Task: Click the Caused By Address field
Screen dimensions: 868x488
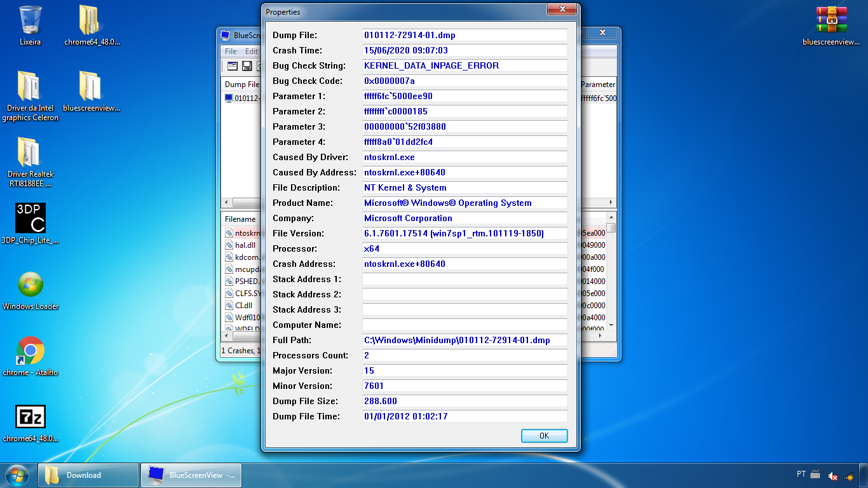Action: (x=465, y=172)
